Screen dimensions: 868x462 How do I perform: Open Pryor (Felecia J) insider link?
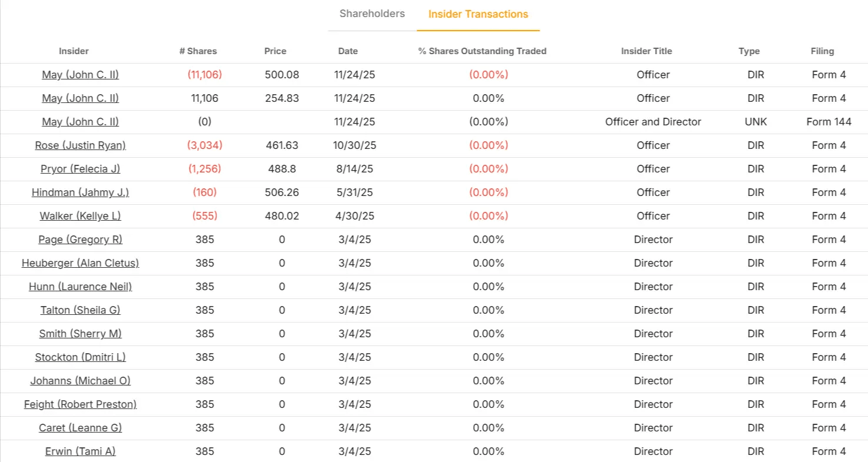pos(81,169)
